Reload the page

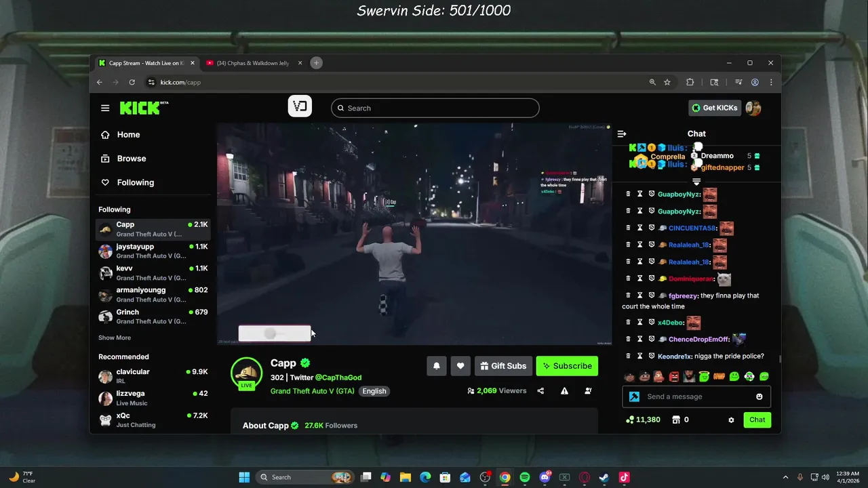[x=132, y=82]
